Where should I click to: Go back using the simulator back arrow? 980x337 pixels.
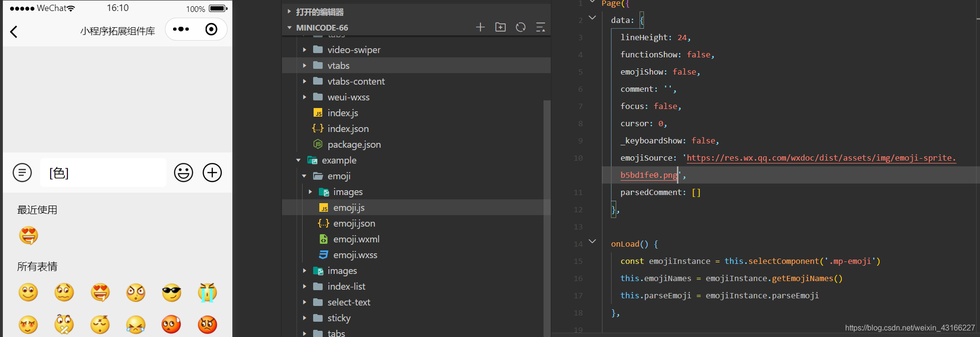pyautogui.click(x=14, y=32)
